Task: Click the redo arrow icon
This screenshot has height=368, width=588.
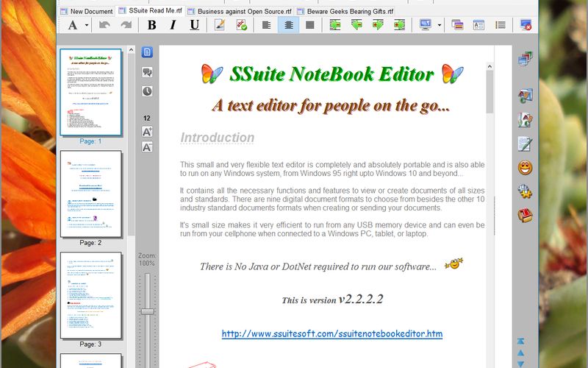Action: (x=125, y=25)
